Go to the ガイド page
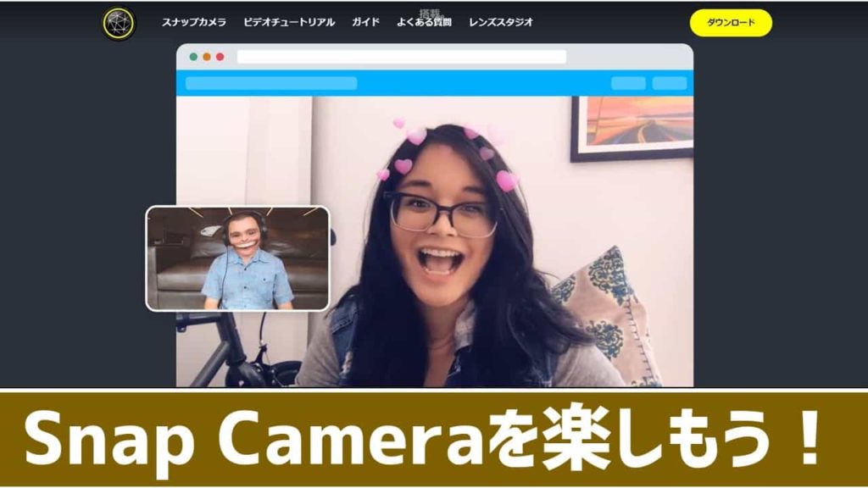Screen dimensions: 868x488 click(365, 22)
